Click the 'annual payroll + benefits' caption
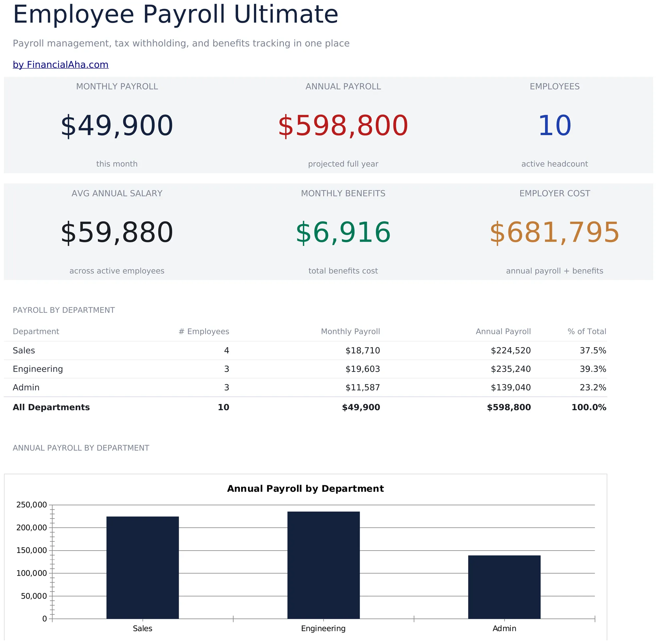 tap(555, 271)
